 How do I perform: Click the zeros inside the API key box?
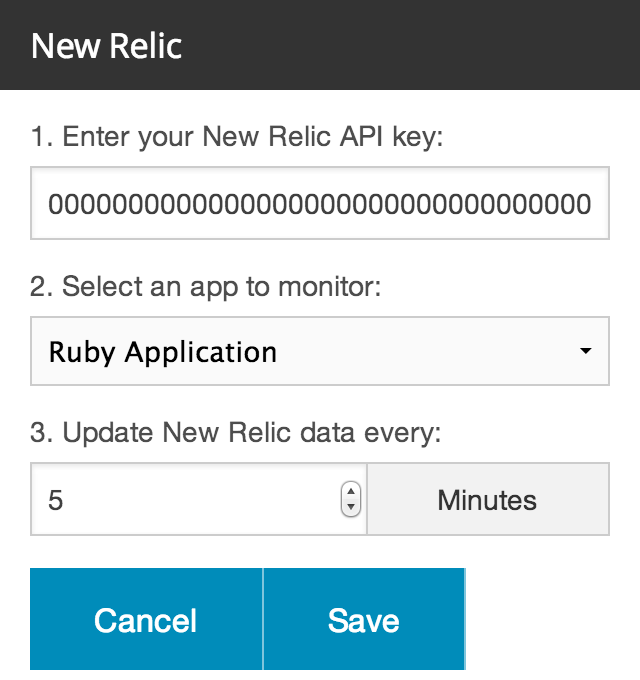320,204
